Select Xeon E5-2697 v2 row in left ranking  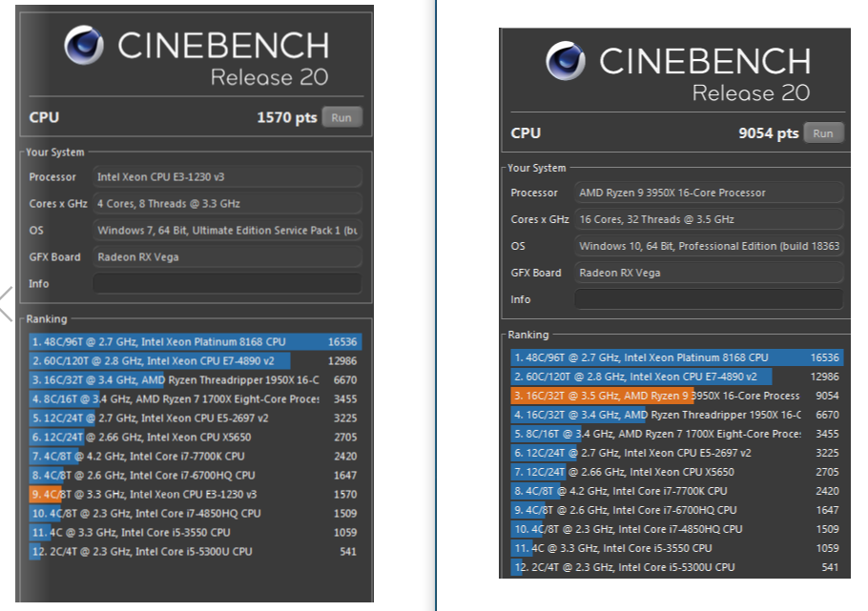point(196,418)
